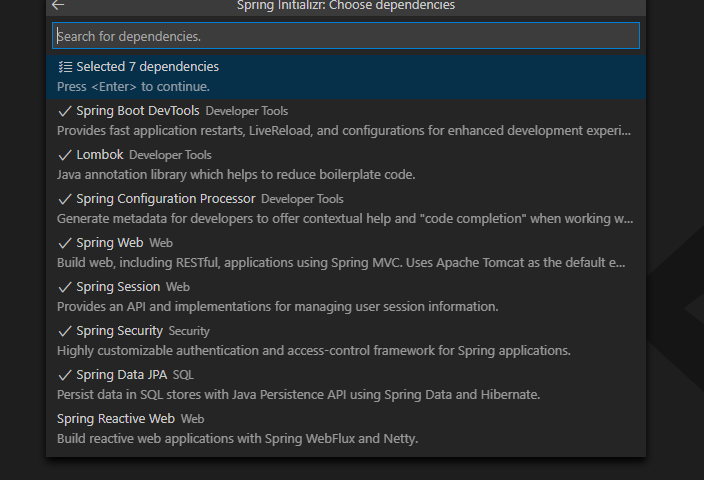Image resolution: width=704 pixels, height=480 pixels.
Task: Click the Spring Web description about Spring MVC
Action: pyautogui.click(x=341, y=263)
